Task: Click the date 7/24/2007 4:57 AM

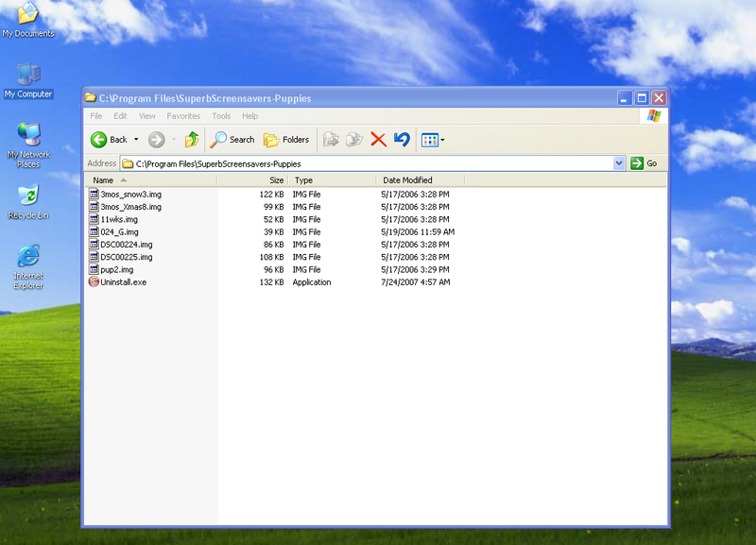Action: [x=415, y=281]
